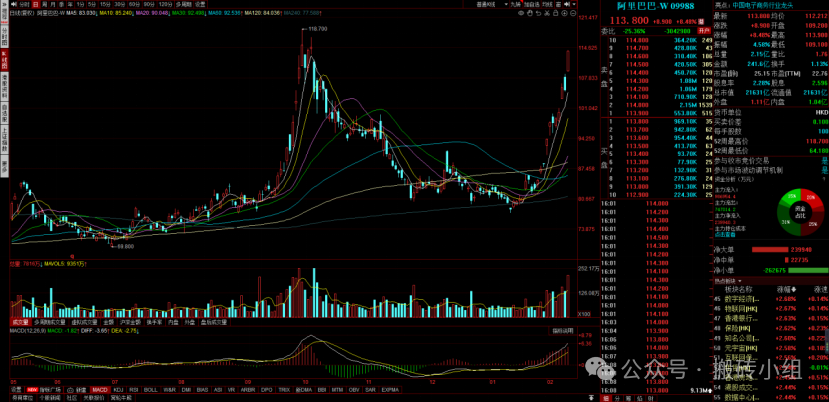
Task: Select the MACD indicator
Action: [x=101, y=389]
